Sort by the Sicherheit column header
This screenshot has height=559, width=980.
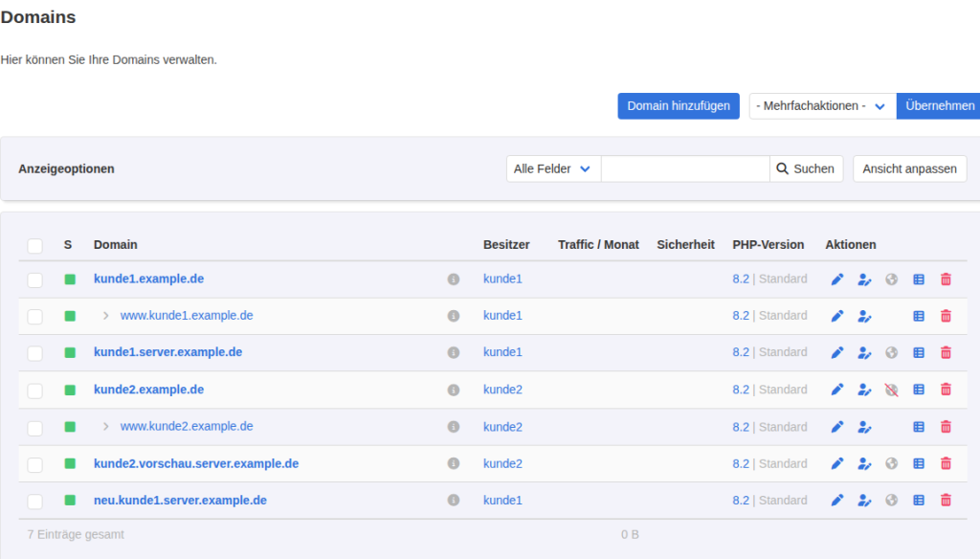[x=685, y=244]
